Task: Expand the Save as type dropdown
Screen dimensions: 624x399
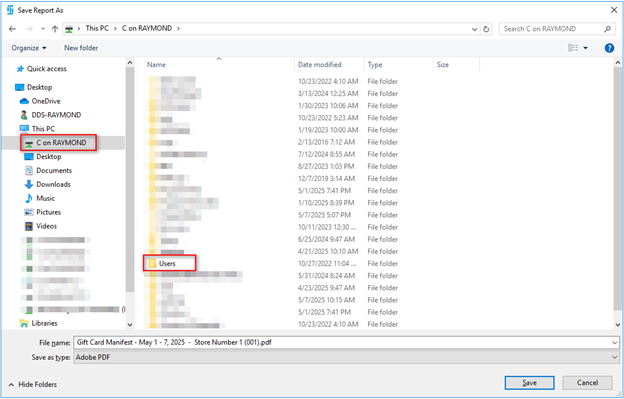Action: (615, 357)
